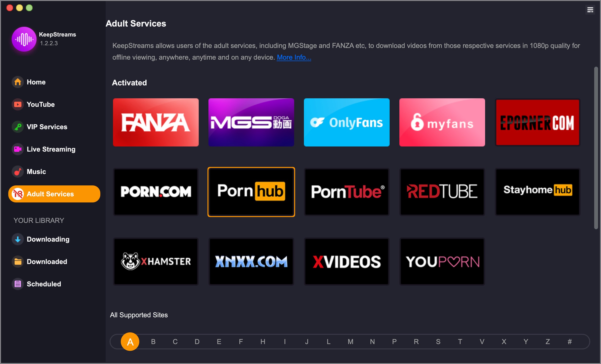Select XVIDEOS service

click(x=347, y=261)
